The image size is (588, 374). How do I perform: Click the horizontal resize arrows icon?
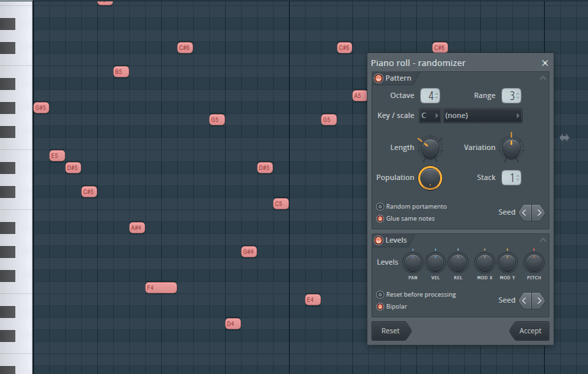[564, 138]
